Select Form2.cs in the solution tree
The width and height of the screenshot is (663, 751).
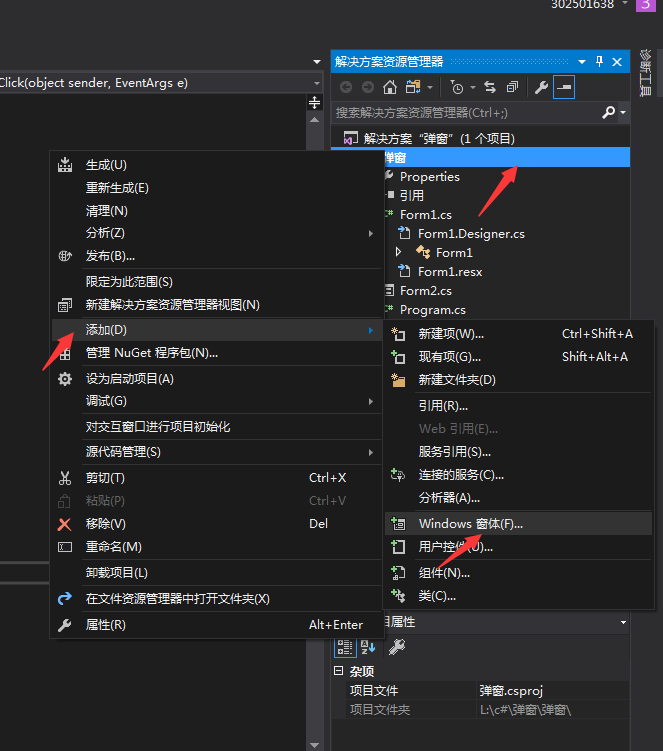pos(426,291)
